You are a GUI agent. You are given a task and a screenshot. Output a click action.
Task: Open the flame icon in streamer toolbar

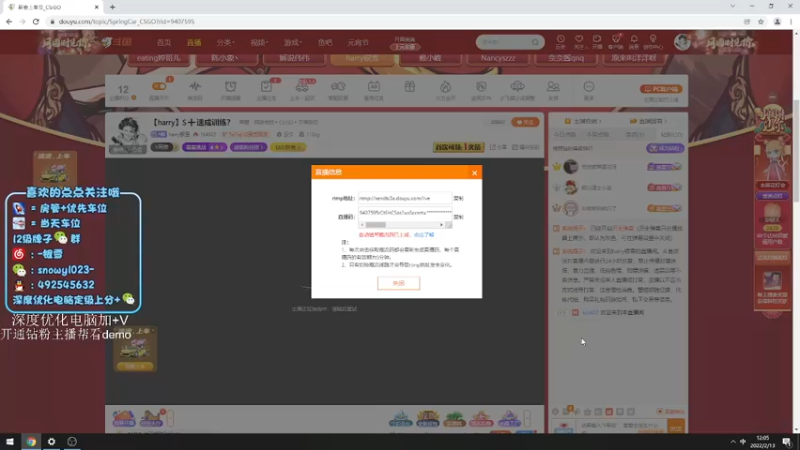(445, 87)
